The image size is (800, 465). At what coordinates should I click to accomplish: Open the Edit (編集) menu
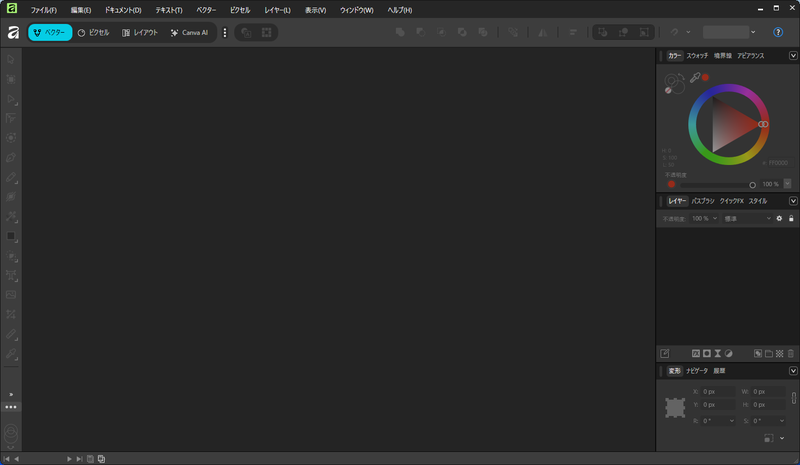click(81, 10)
